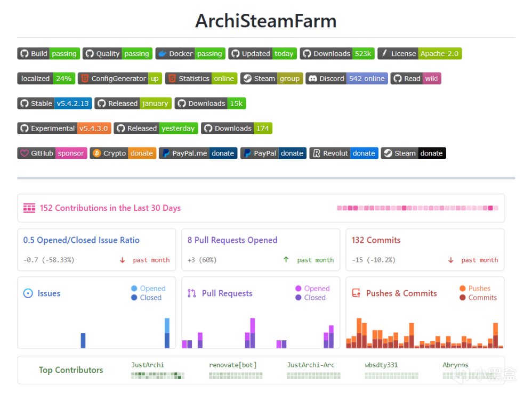Click the Pushes legend dot
The image size is (532, 394).
click(x=463, y=288)
